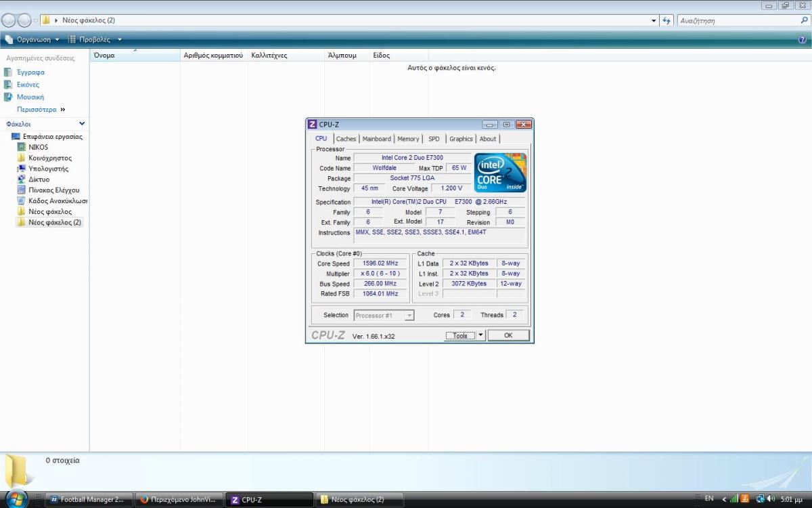Switch to the Firefox taskbar window
Image resolution: width=812 pixels, height=508 pixels.
click(179, 500)
